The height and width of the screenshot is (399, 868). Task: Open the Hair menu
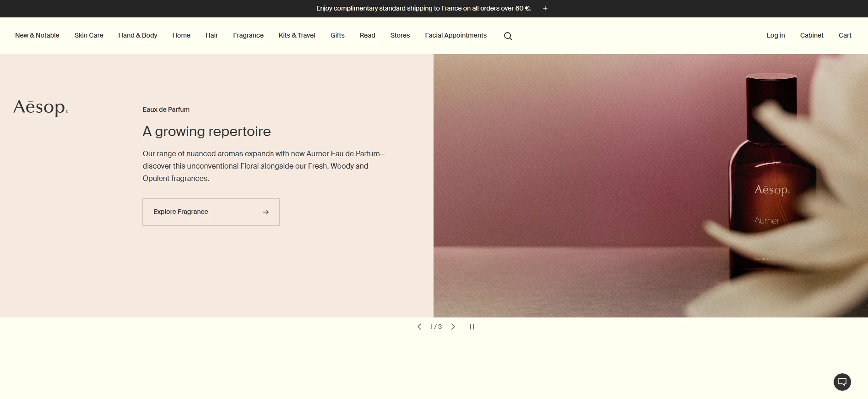(212, 35)
